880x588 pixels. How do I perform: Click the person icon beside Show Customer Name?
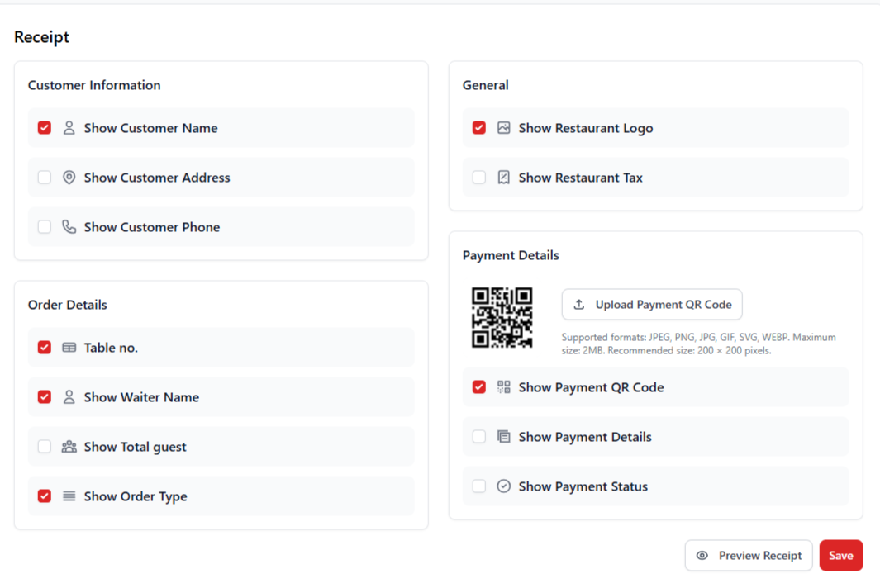[69, 128]
